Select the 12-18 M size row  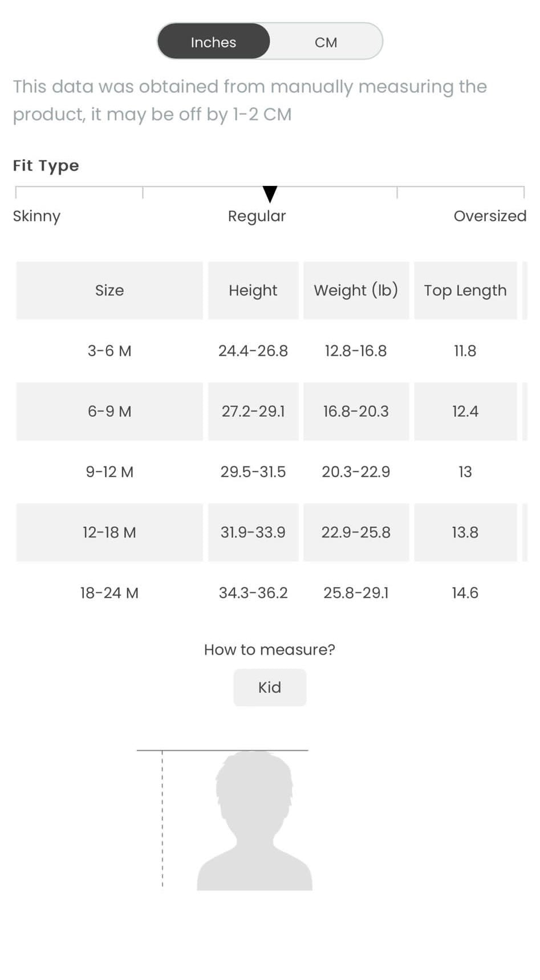point(270,532)
